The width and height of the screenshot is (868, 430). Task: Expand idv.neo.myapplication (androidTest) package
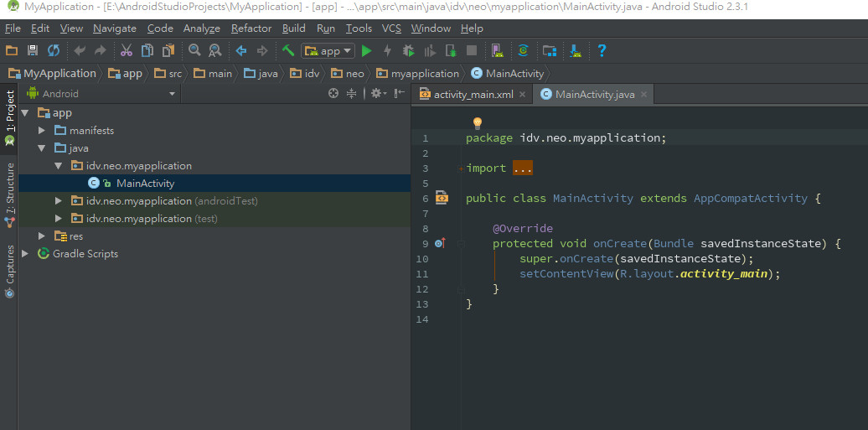tap(59, 200)
